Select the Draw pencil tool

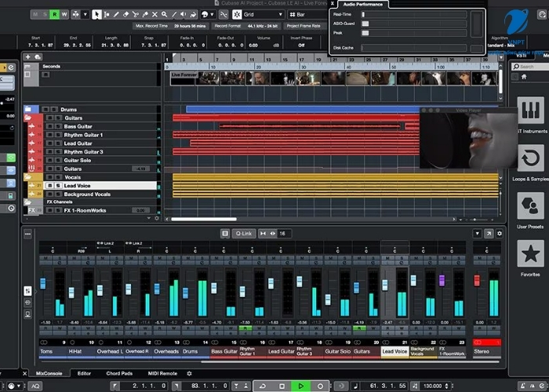point(116,14)
